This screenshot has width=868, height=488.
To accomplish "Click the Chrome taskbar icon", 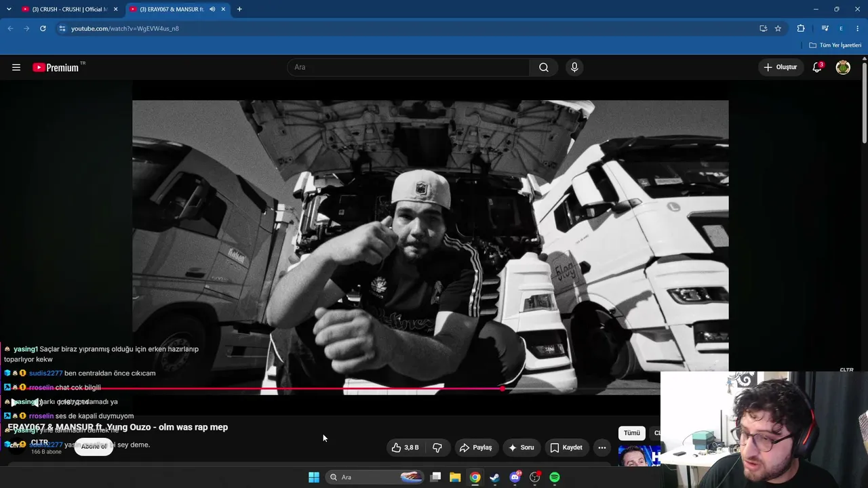I will [475, 477].
